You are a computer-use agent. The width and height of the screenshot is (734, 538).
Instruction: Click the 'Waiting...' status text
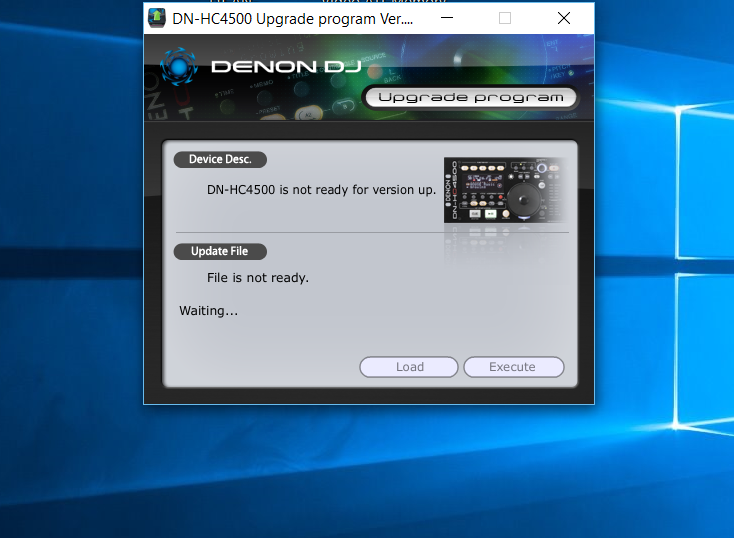tap(209, 311)
